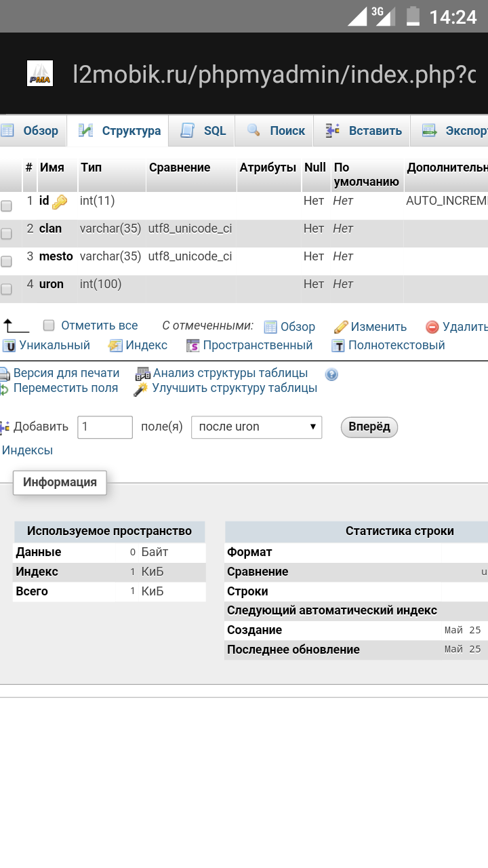Check the checkbox for the clan row
Image resolution: width=488 pixels, height=868 pixels.
pos(7,234)
